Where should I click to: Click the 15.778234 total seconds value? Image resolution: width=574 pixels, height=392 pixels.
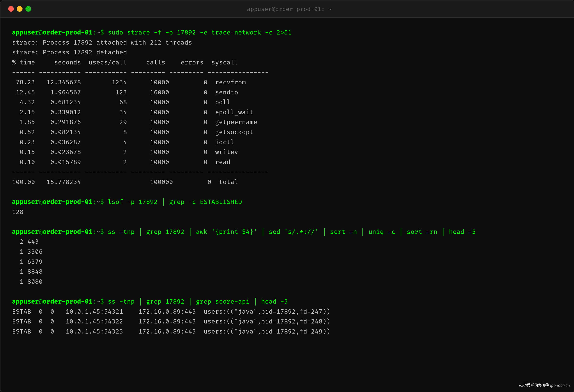coord(64,182)
